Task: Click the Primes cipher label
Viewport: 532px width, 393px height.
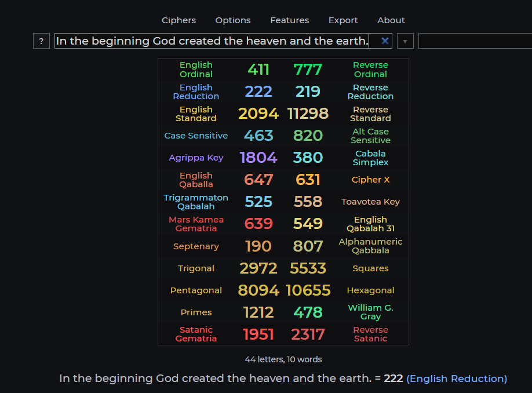Action: point(196,312)
